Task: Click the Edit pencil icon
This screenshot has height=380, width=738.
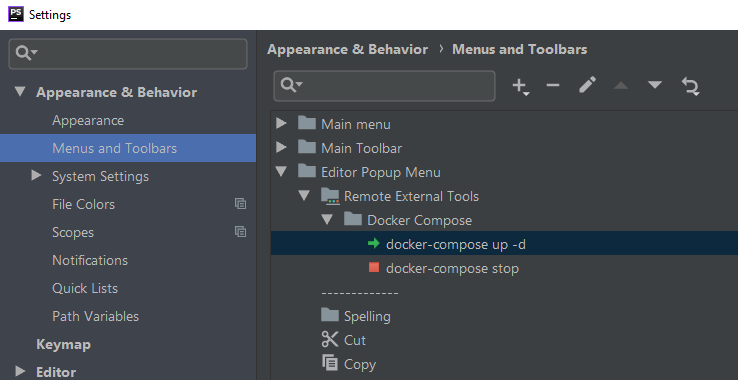Action: click(x=587, y=85)
